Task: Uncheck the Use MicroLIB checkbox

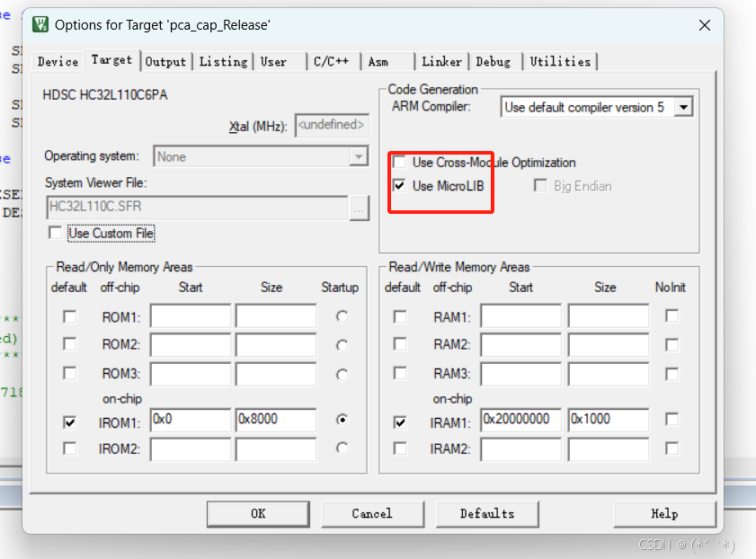Action: (x=399, y=185)
